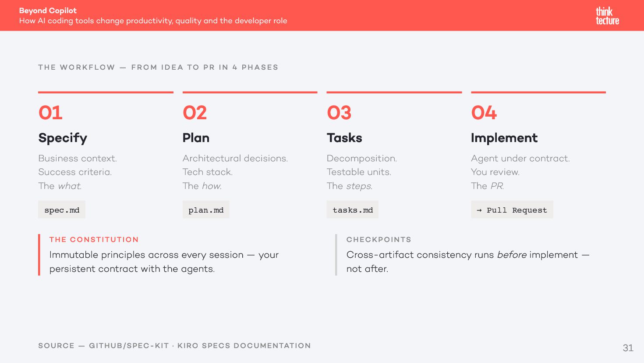
Task: Click the 03 phase number
Action: pyautogui.click(x=339, y=113)
